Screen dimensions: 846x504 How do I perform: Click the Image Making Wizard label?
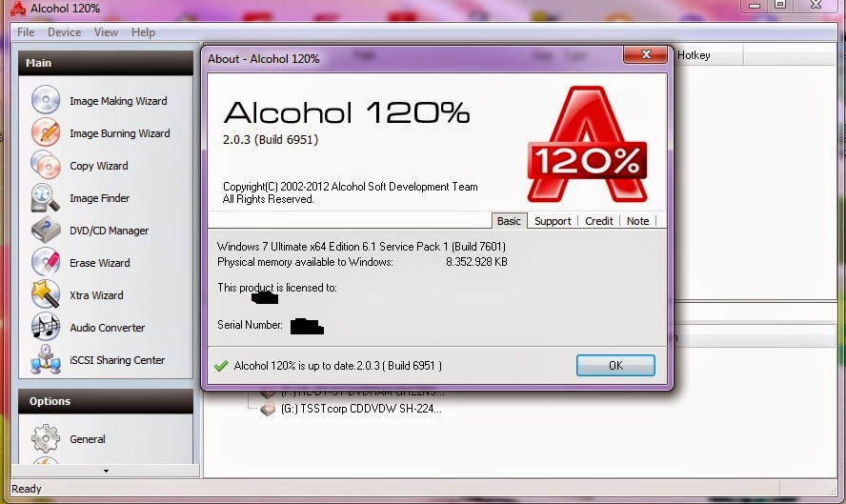(x=118, y=101)
